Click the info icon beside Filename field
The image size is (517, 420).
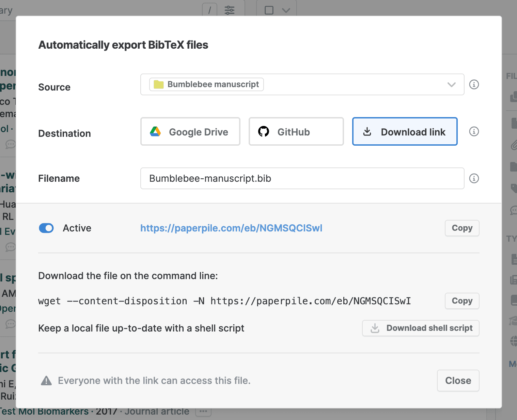tap(474, 178)
